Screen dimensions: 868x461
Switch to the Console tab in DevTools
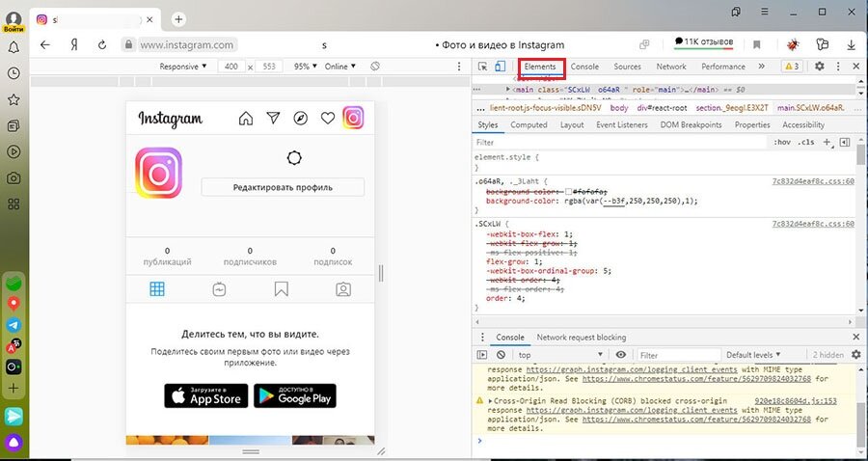(584, 67)
